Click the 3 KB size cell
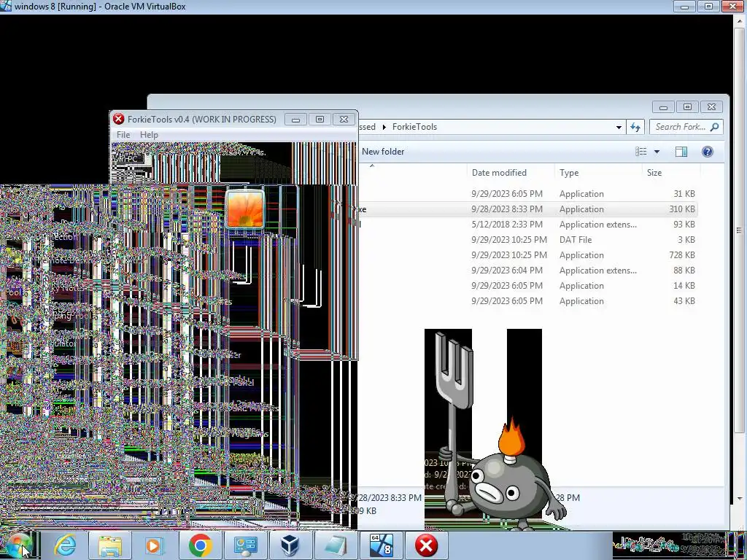 pos(686,239)
